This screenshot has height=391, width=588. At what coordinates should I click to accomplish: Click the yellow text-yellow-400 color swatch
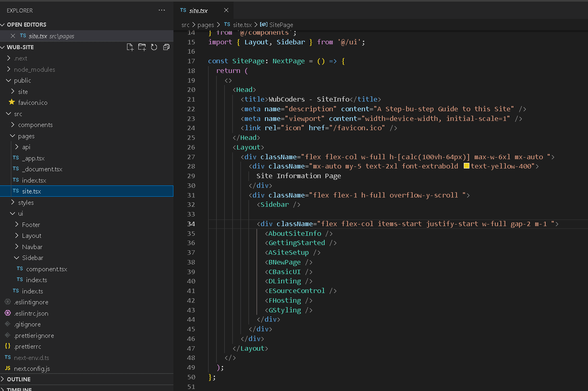tap(466, 166)
